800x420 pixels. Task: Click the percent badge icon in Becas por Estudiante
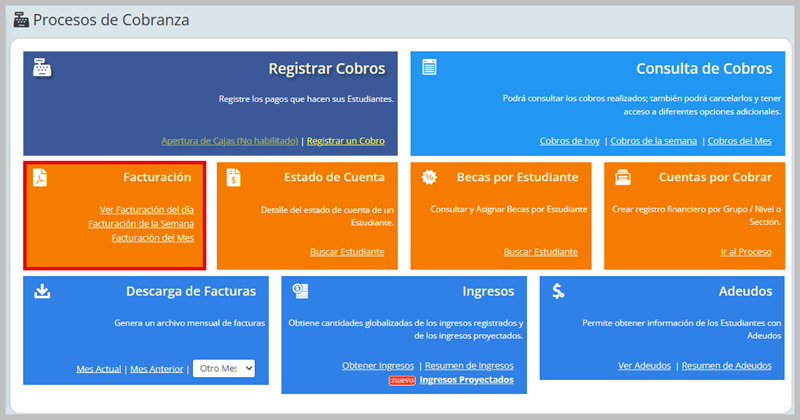click(429, 177)
